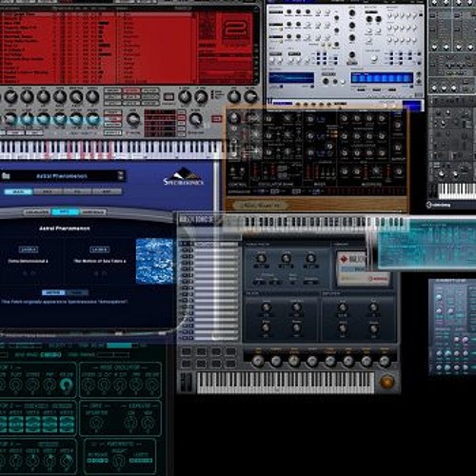Viewport: 476px width, 476px height.
Task: Step patches with arrows beside Astral Phenomenon
Action: tap(121, 176)
